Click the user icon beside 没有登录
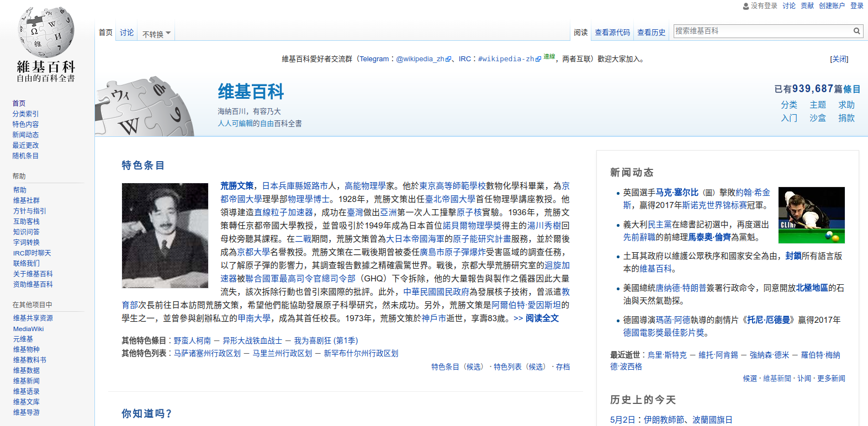Image resolution: width=868 pixels, height=426 pixels. (x=746, y=6)
